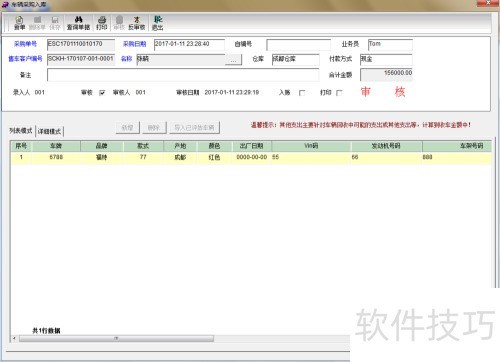Select the Vin码 cell 55

pos(311,157)
